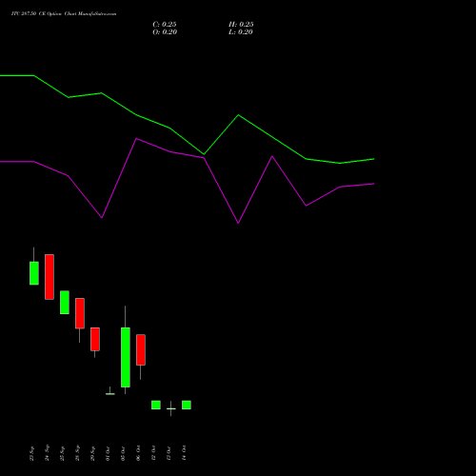This screenshot has height=476, width=476.
Task: Select the green candlestick above 23 Sep
Action: (34, 273)
